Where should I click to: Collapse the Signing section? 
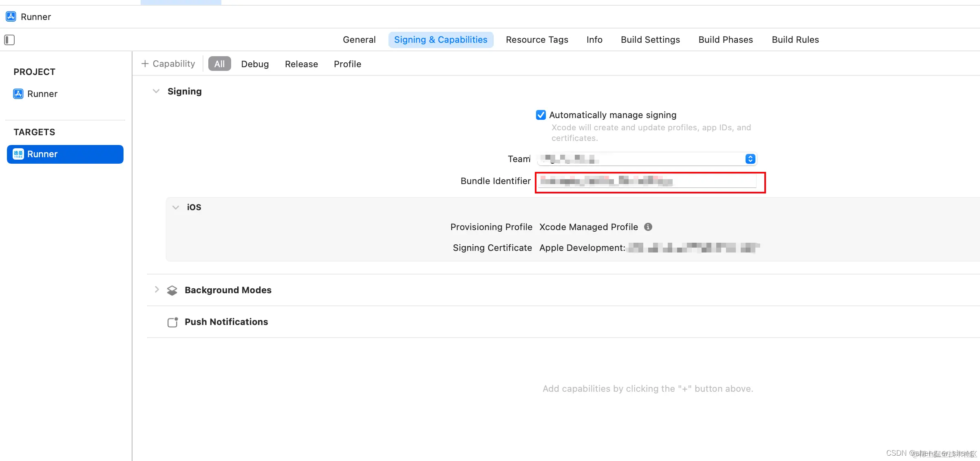156,92
